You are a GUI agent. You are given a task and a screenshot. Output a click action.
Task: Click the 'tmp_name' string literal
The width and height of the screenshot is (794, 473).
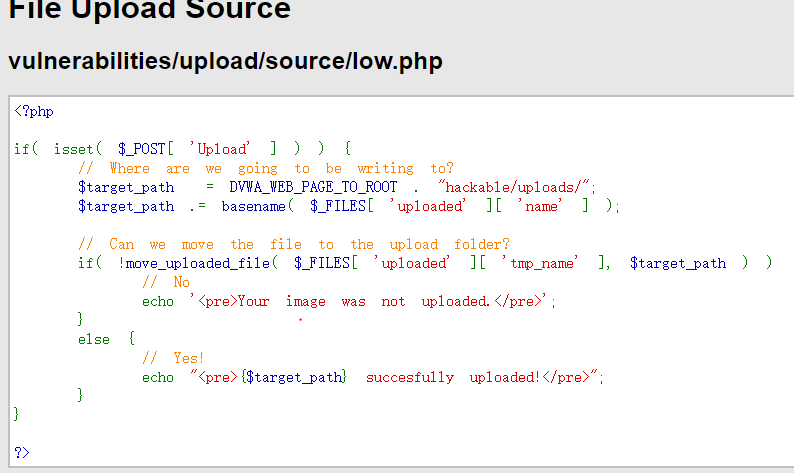[540, 263]
